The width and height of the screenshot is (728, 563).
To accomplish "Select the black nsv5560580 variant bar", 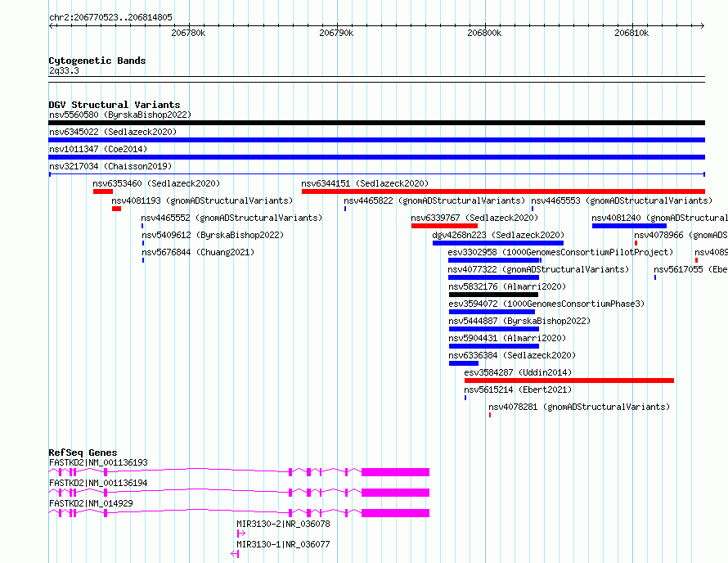I will [x=376, y=123].
